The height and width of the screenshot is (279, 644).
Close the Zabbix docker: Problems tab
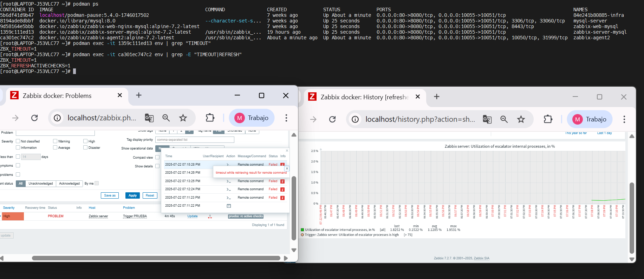[x=120, y=95]
